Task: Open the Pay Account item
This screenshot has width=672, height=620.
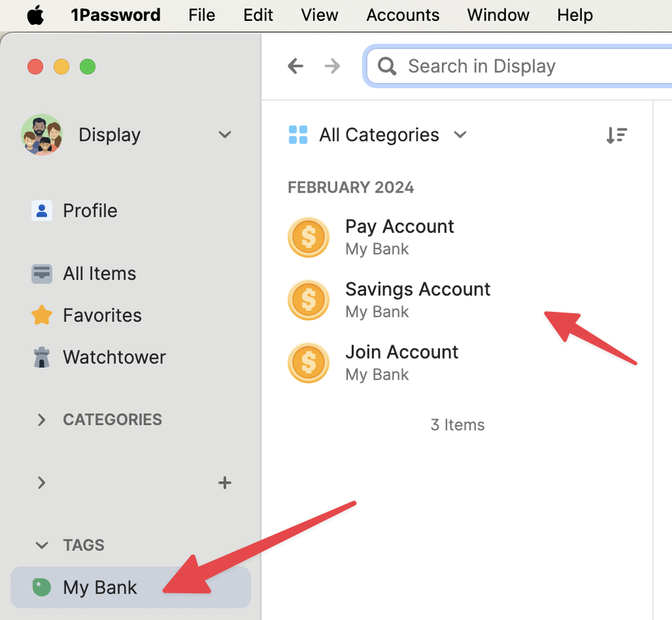Action: 457,237
